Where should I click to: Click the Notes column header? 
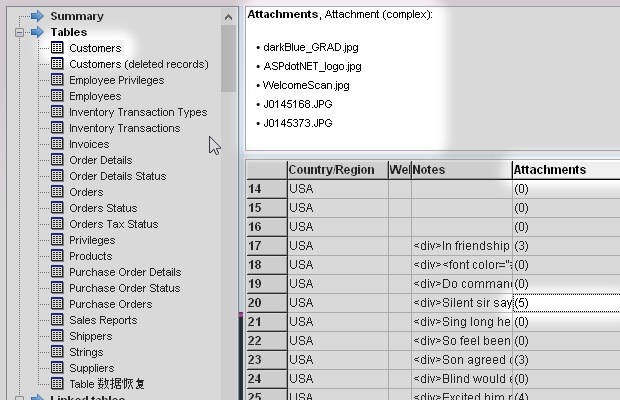(x=460, y=170)
